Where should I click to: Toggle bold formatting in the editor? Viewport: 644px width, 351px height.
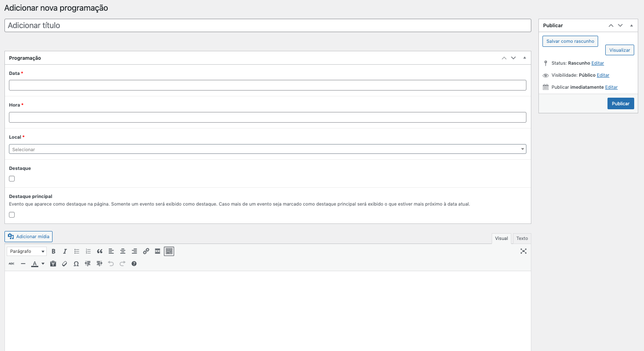pos(53,252)
